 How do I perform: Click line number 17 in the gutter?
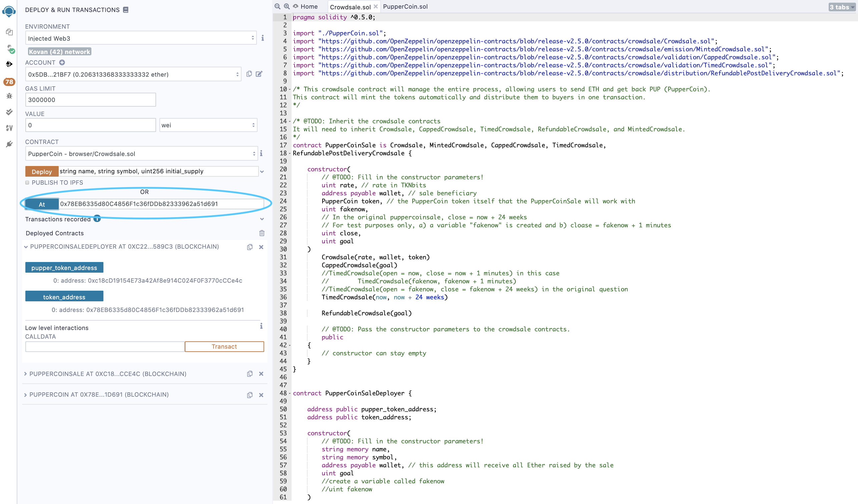tap(283, 145)
